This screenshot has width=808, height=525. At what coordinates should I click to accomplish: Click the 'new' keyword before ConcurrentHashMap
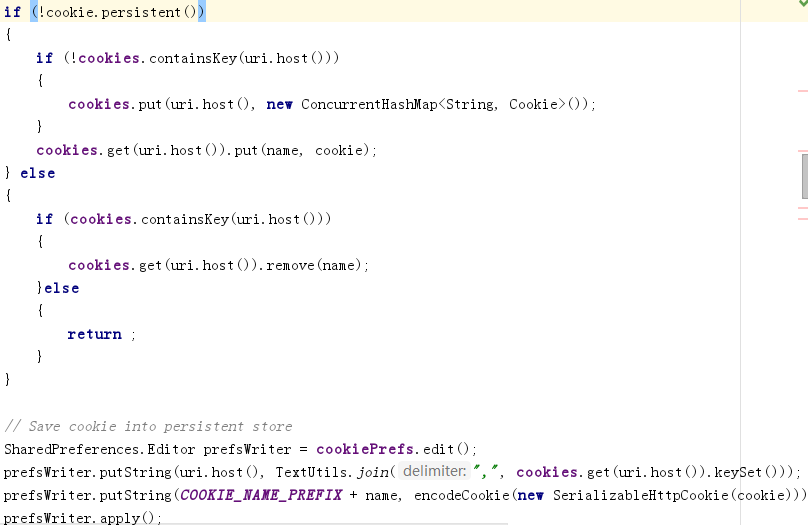[279, 105]
